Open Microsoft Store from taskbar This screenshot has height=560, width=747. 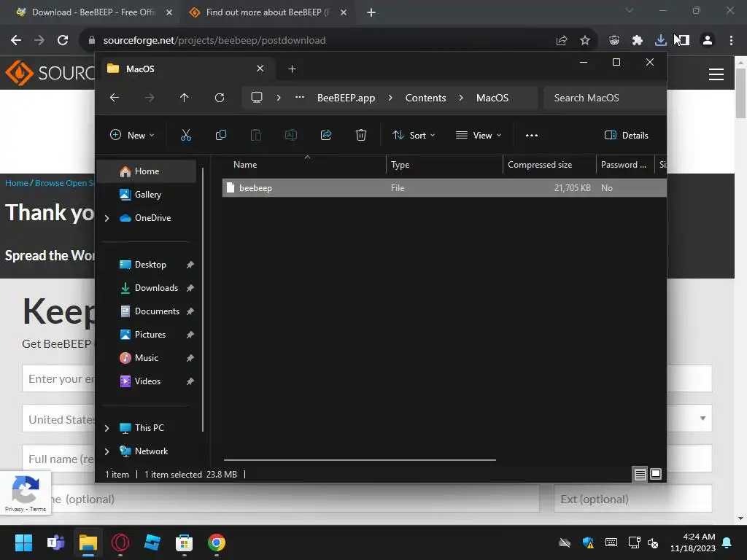184,542
